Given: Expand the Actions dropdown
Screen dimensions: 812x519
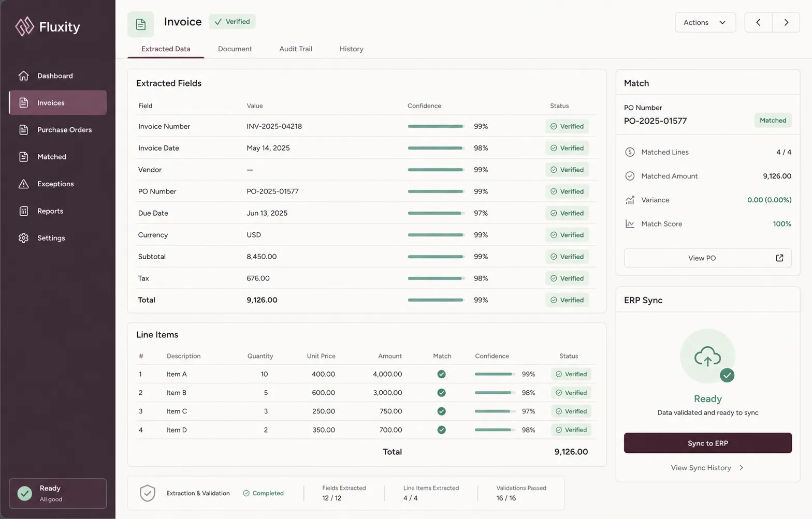Looking at the screenshot, I should [x=705, y=22].
